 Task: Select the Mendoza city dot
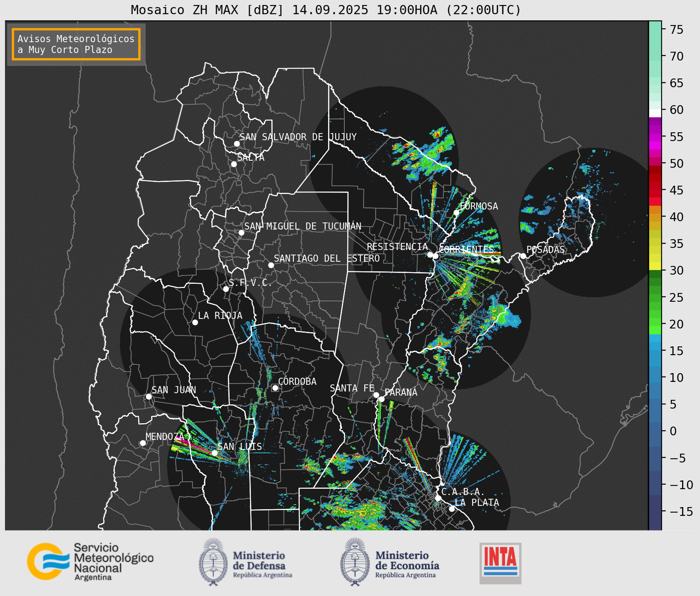point(143,443)
